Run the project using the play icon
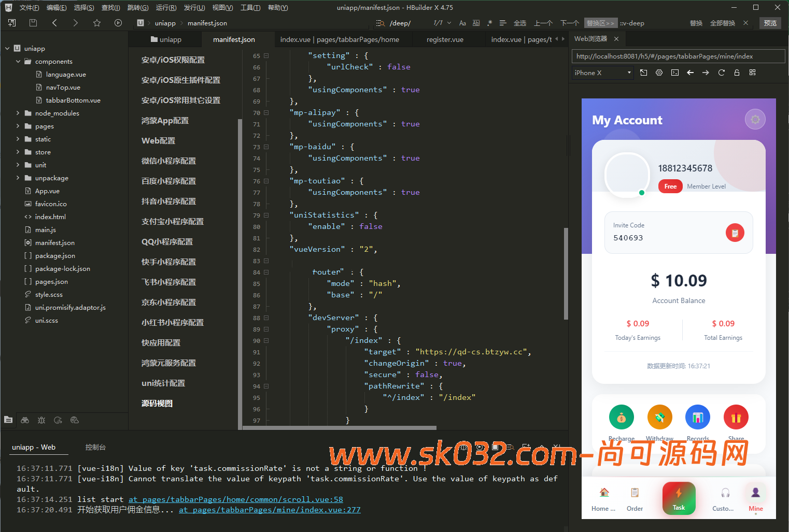This screenshot has height=532, width=789. click(x=118, y=23)
